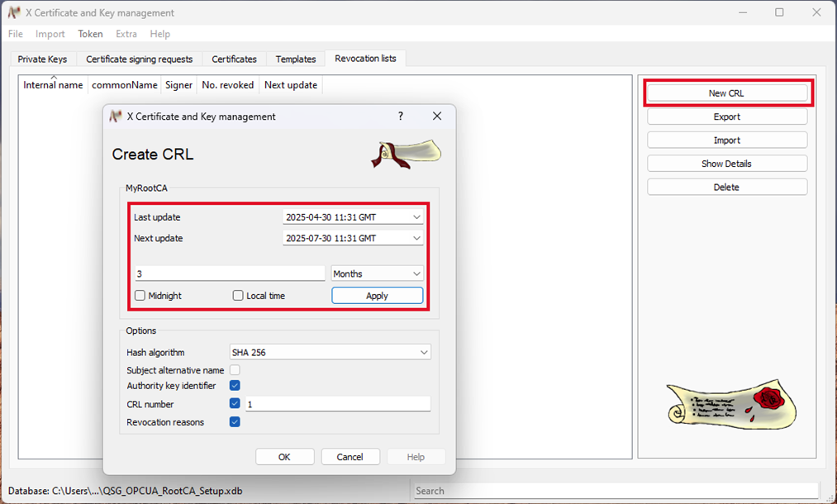Click the CRL number input field
Screen dimensions: 837x504
[337, 404]
